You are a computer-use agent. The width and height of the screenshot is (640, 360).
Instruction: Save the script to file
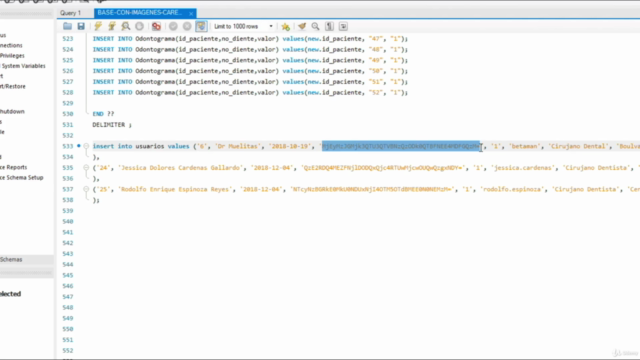pos(81,27)
